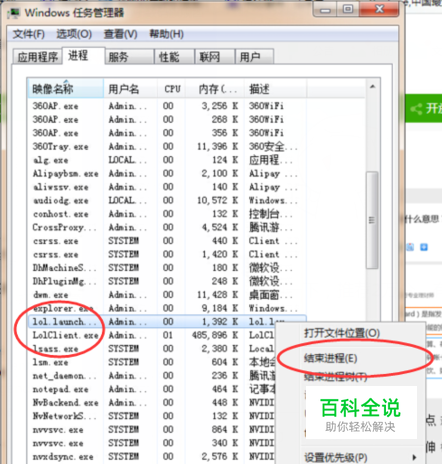Select the DhMachineS process row
The image size is (442, 464).
167,268
